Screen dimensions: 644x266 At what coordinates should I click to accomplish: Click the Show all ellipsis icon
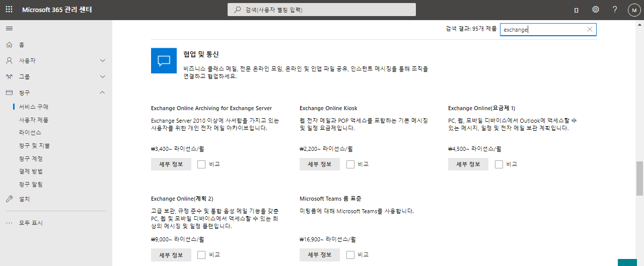click(9, 223)
